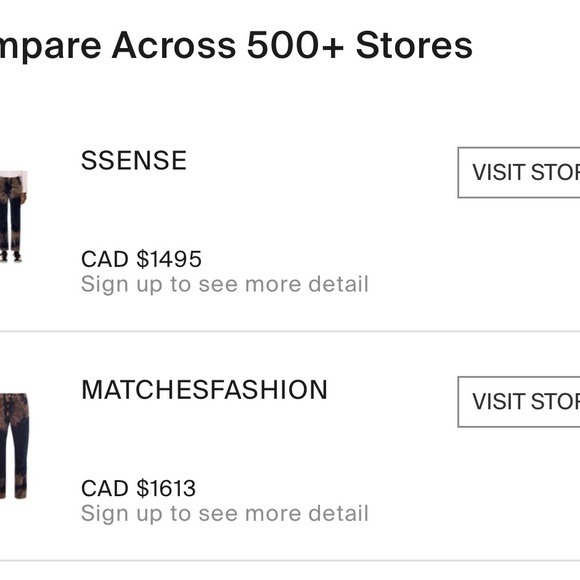Screen dimensions: 580x580
Task: Choose the higher CAD $1613 listing price
Action: point(138,488)
